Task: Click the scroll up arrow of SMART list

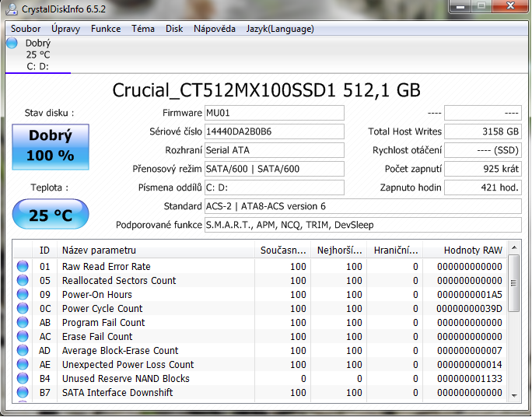Action: [x=514, y=248]
